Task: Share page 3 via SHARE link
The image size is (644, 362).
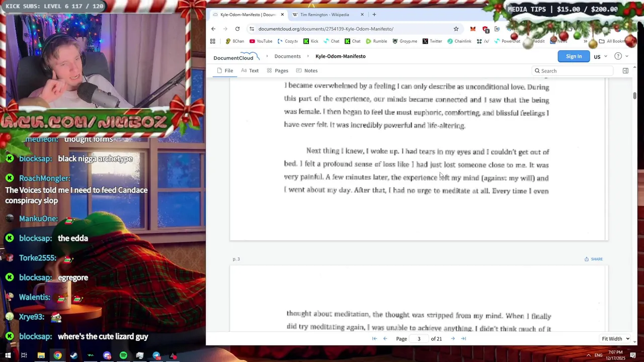Action: point(594,259)
